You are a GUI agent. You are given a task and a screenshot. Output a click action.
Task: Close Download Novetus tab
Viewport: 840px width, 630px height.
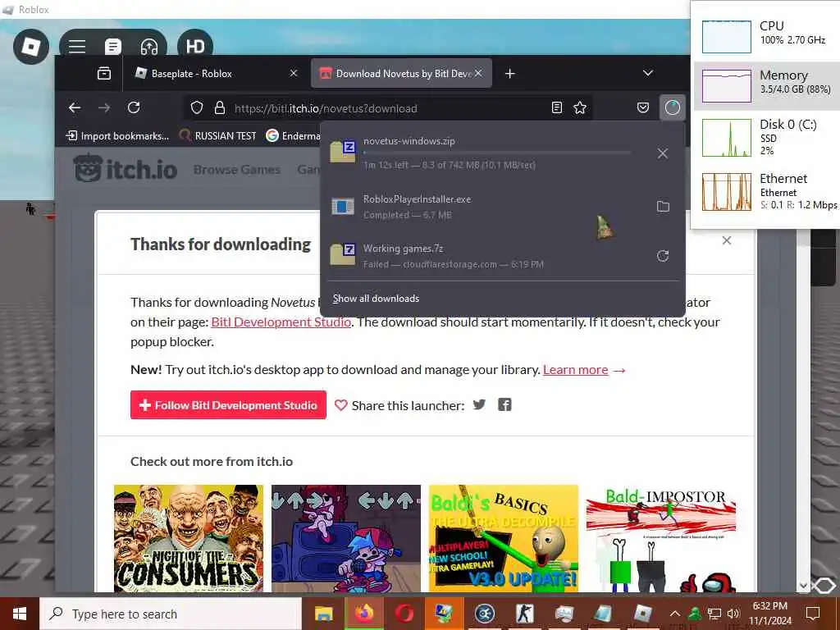point(478,73)
